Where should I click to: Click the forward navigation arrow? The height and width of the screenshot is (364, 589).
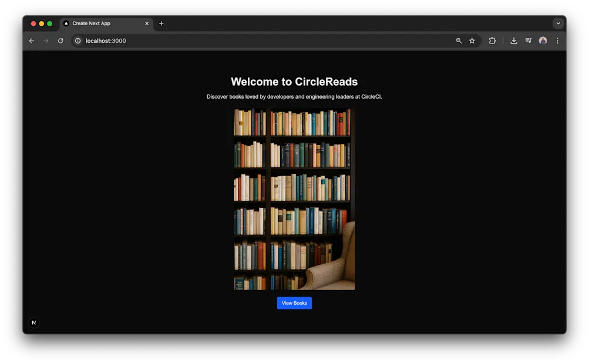pos(46,41)
